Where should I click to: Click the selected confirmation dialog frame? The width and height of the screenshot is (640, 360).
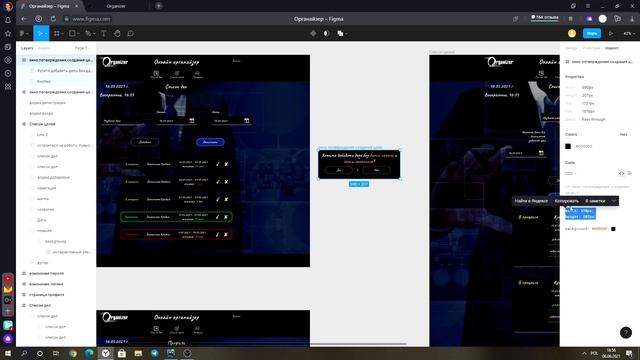(x=359, y=164)
